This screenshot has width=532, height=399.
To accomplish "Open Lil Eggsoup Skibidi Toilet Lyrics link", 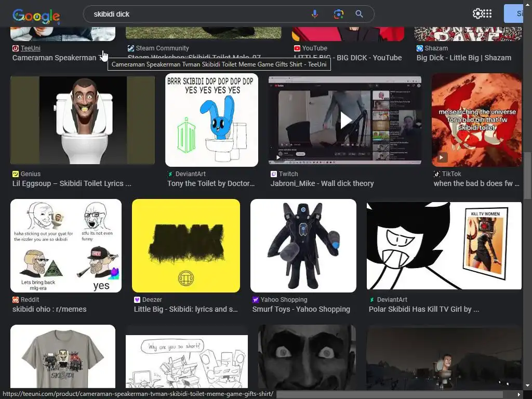I will [x=72, y=183].
